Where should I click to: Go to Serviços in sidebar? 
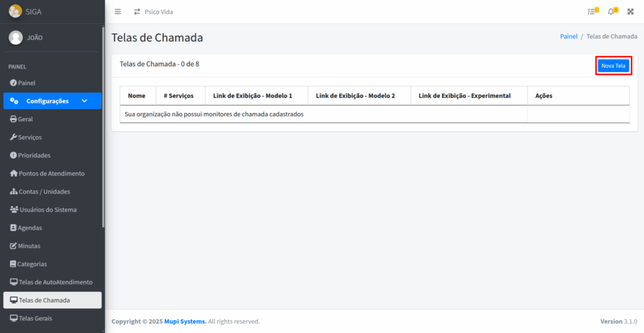click(53, 137)
